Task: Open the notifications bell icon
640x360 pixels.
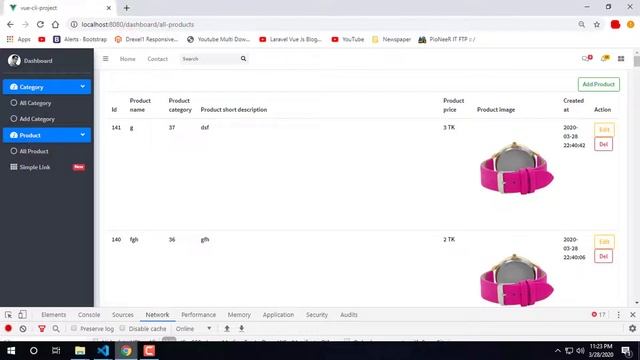Action: click(605, 58)
